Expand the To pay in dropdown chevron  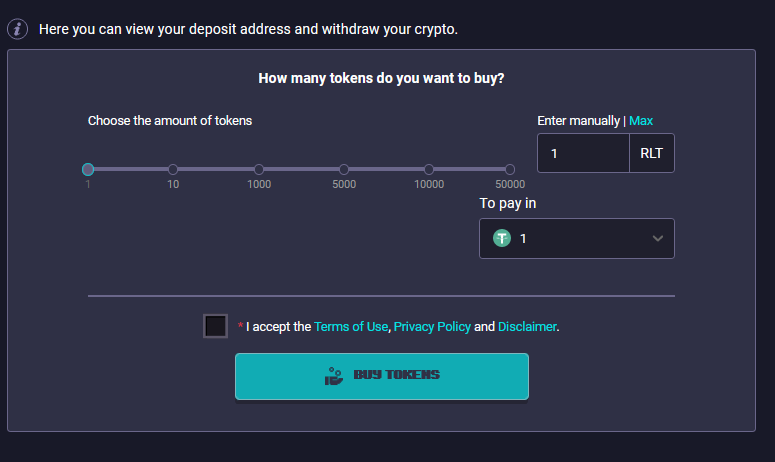(x=657, y=238)
